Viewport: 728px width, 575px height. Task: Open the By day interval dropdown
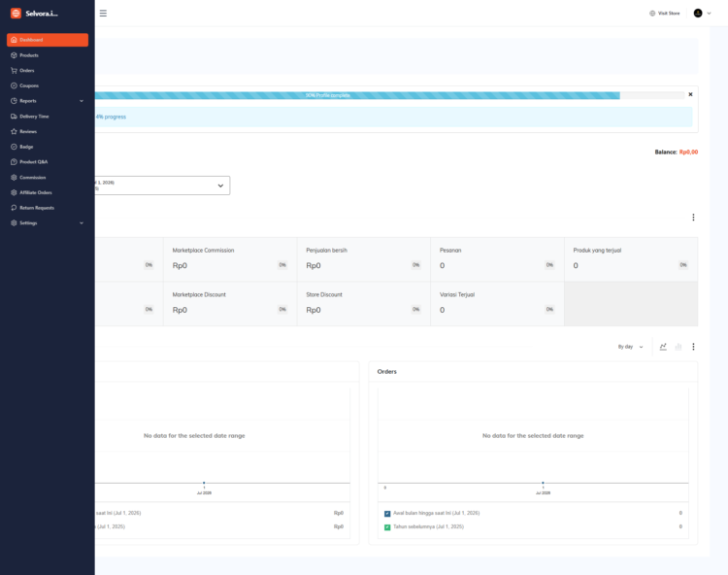631,347
